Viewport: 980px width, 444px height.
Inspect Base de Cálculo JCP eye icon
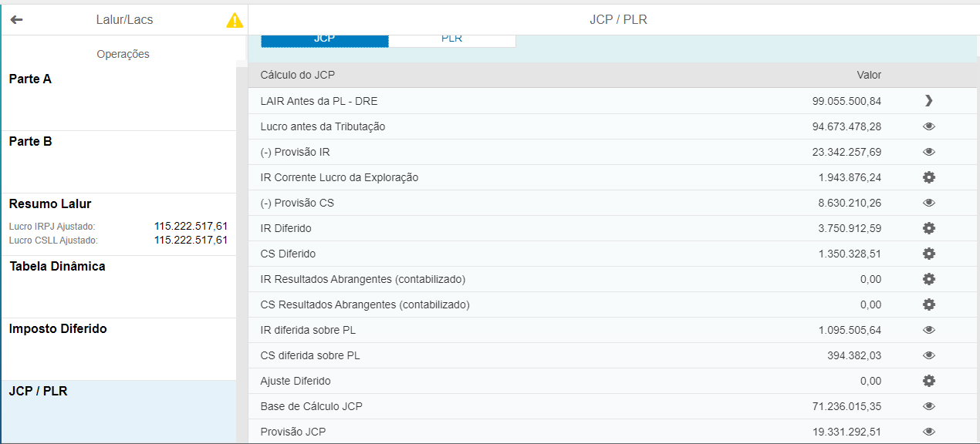[929, 406]
